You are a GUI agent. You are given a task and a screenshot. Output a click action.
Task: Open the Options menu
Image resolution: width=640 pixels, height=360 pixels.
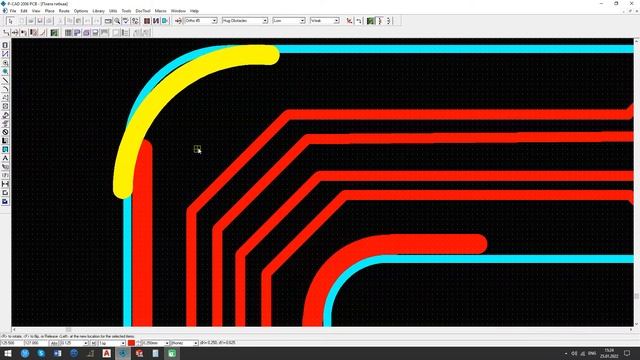pyautogui.click(x=81, y=11)
